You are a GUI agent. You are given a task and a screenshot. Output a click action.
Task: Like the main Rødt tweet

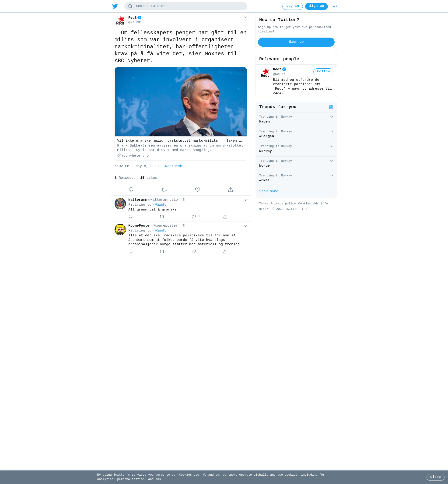click(197, 190)
